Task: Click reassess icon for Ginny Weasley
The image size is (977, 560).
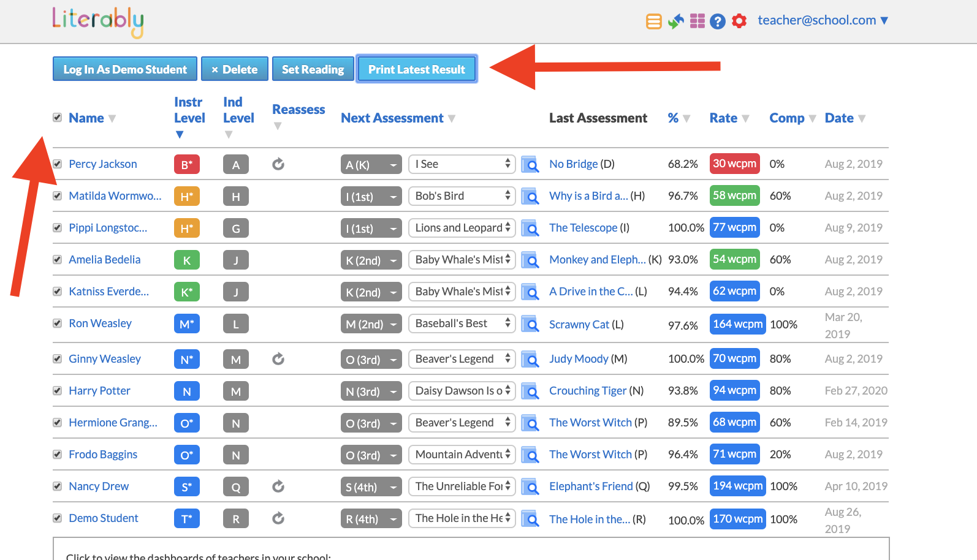Action: point(278,359)
